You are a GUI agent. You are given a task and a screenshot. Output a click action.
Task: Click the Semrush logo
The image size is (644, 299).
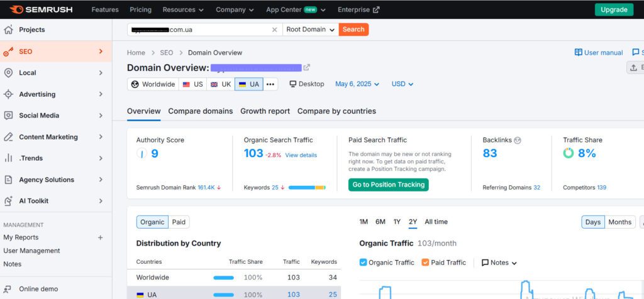click(x=41, y=9)
